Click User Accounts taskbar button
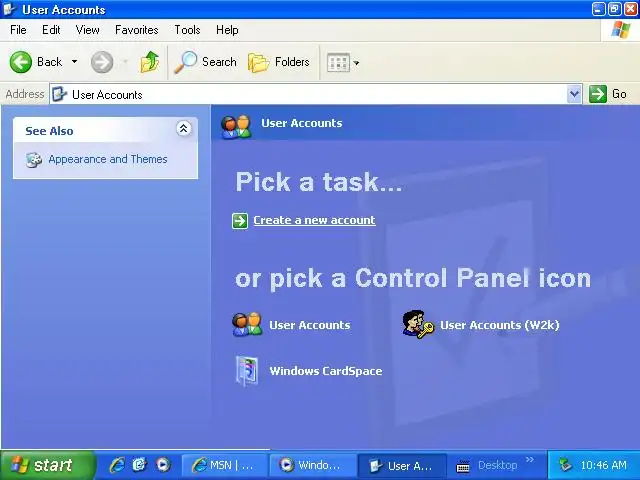 coord(402,466)
